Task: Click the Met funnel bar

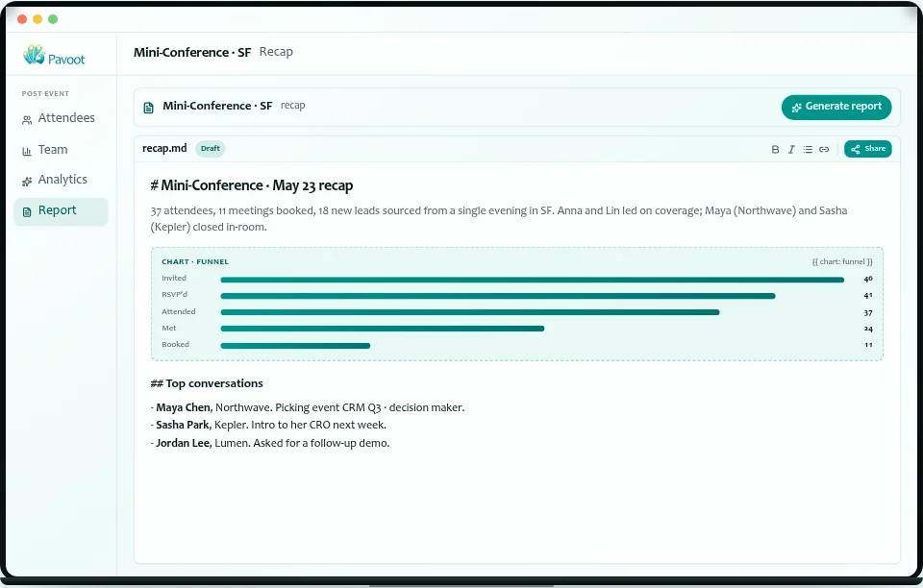Action: (383, 329)
